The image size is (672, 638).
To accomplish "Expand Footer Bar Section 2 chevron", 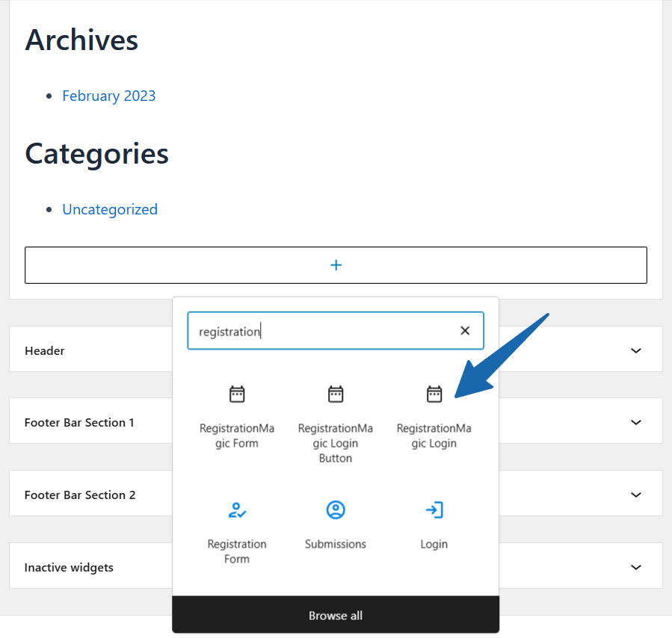I will click(x=635, y=495).
